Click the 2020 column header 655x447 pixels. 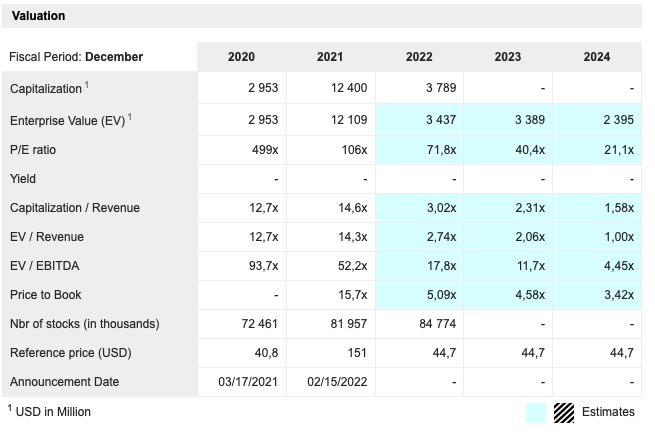241,57
